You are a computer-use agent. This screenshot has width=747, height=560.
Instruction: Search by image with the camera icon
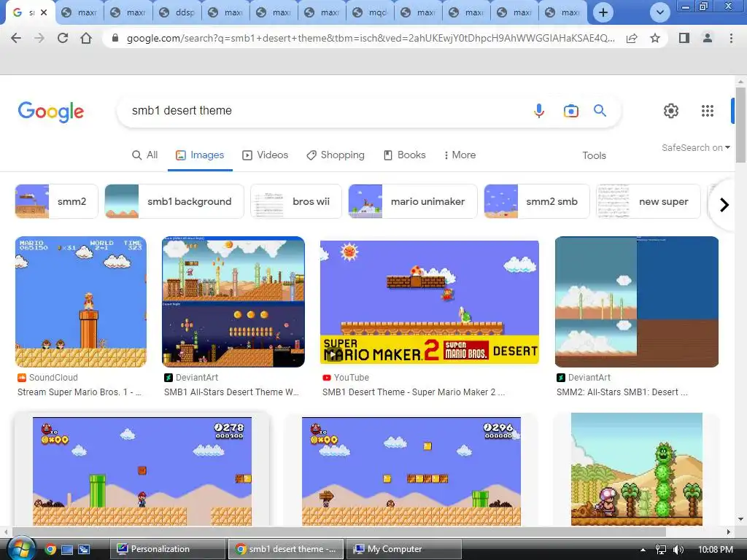(x=570, y=111)
